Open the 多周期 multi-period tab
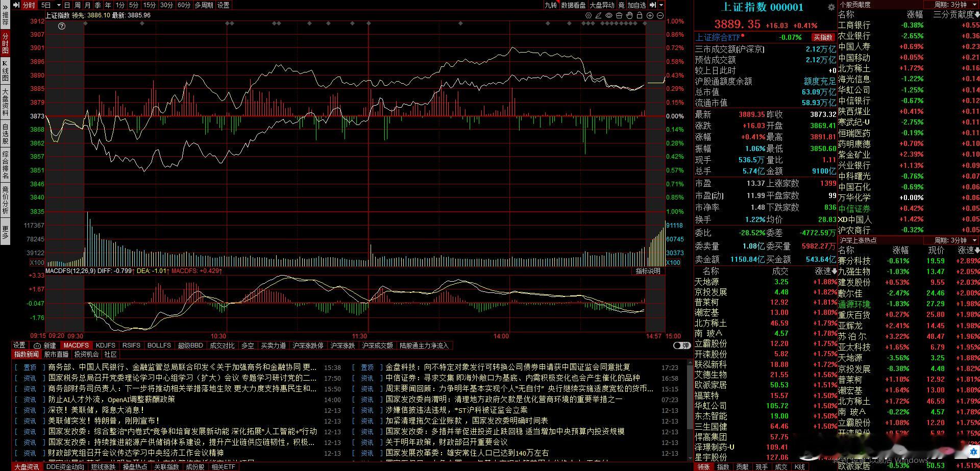Image resolution: width=980 pixels, height=471 pixels. [204, 5]
